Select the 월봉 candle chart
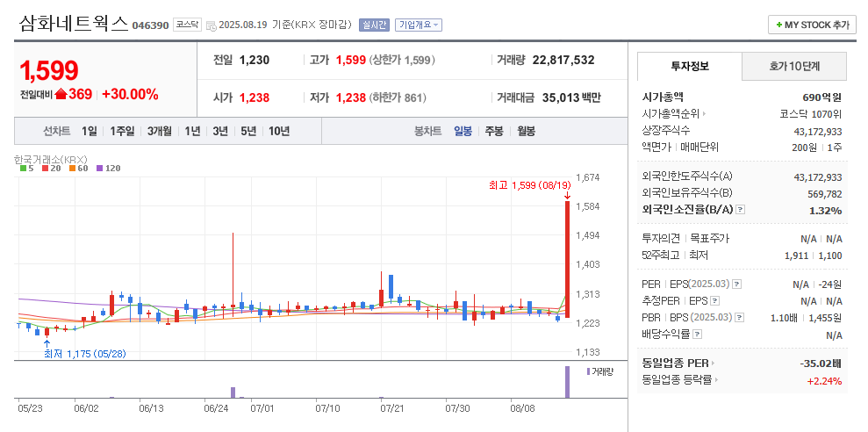868x432 pixels. pos(527,131)
